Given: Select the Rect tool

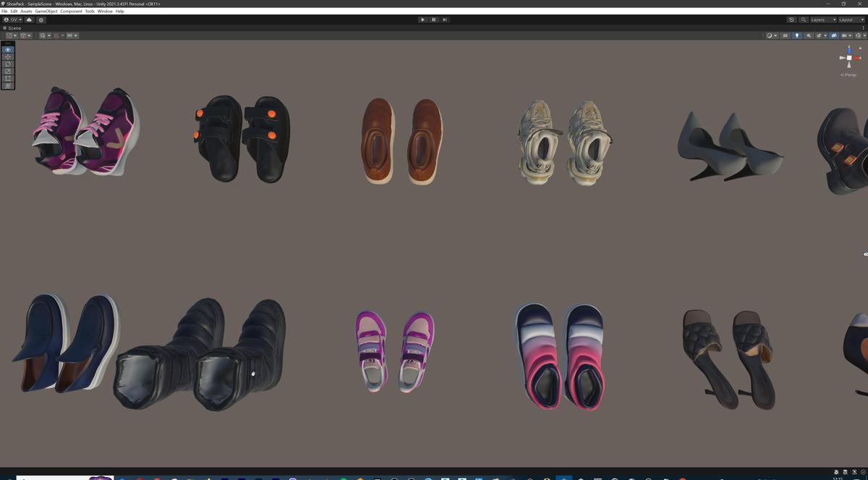Looking at the screenshot, I should [7, 77].
